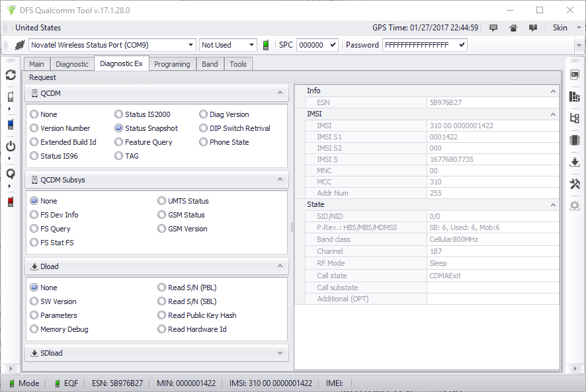Click the memory chip icon on right sidebar
Screen dimensions: 586x392
574,140
